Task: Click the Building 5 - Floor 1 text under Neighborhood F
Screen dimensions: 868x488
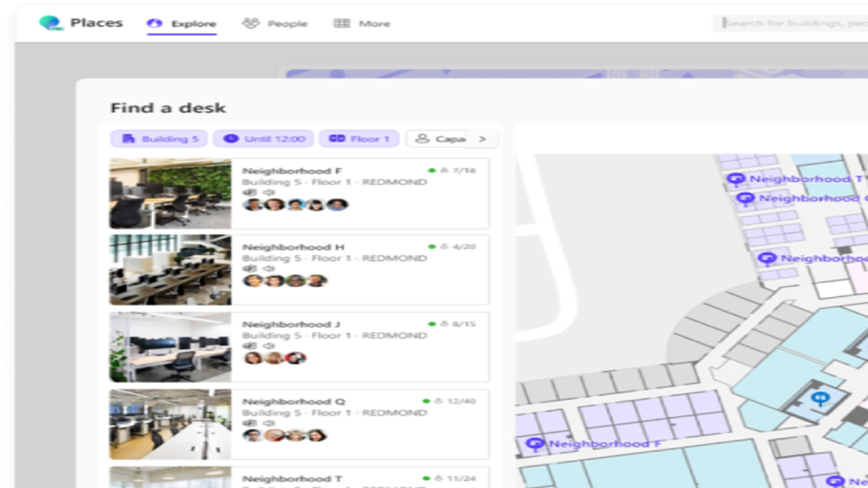Action: [296, 182]
